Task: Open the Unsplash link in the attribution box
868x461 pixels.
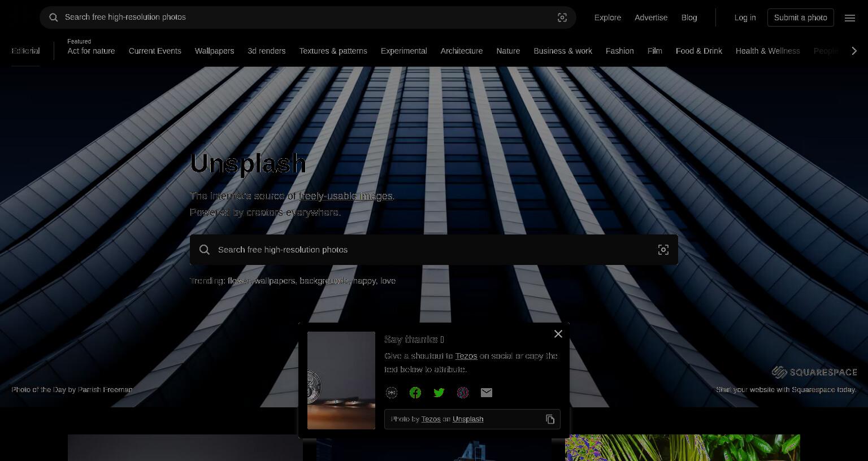Action: pyautogui.click(x=468, y=419)
